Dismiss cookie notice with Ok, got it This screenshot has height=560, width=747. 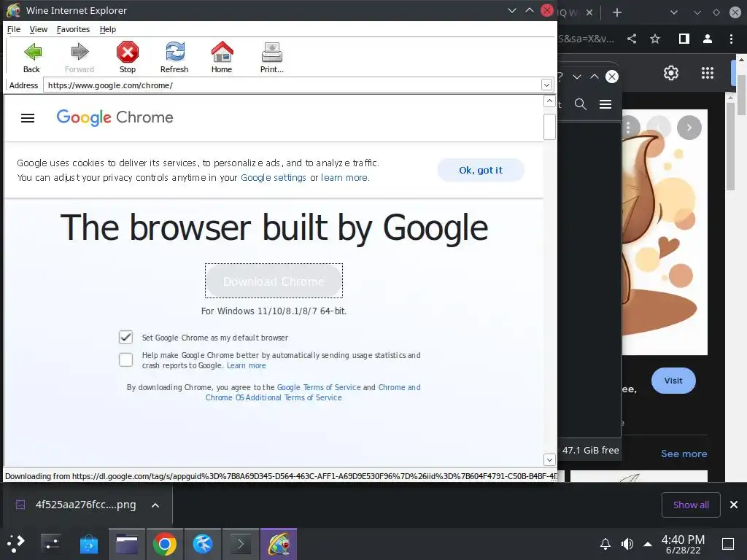tap(481, 170)
